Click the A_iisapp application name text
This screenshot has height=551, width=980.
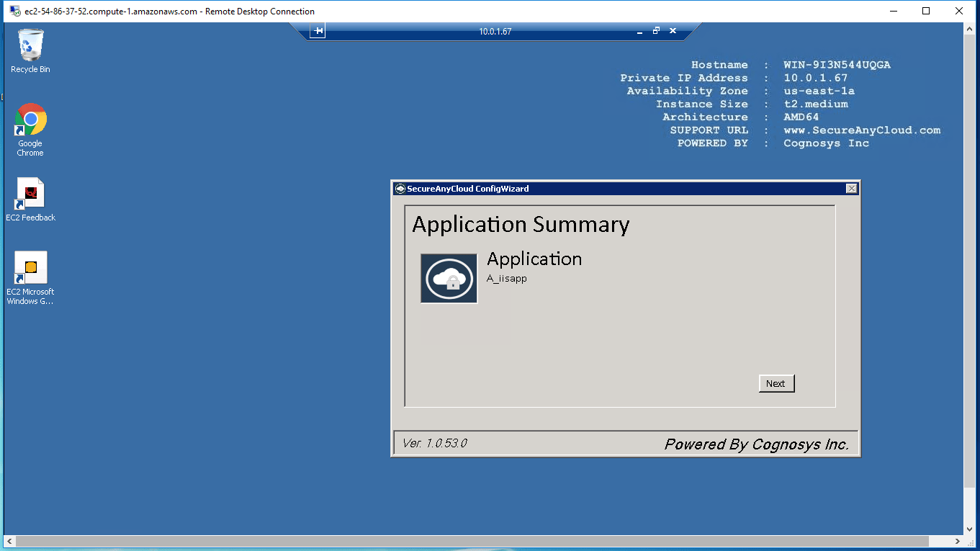coord(507,279)
